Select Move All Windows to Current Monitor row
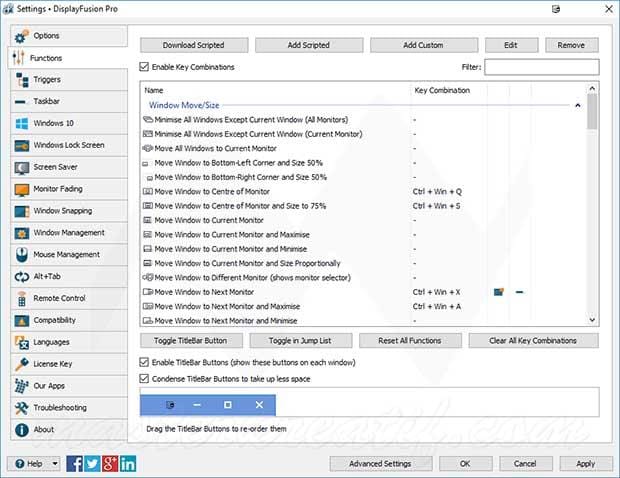 click(364, 149)
